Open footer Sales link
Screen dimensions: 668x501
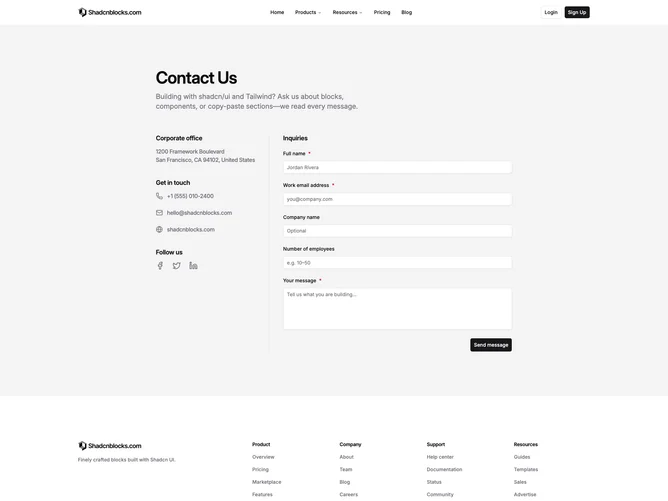pyautogui.click(x=520, y=482)
